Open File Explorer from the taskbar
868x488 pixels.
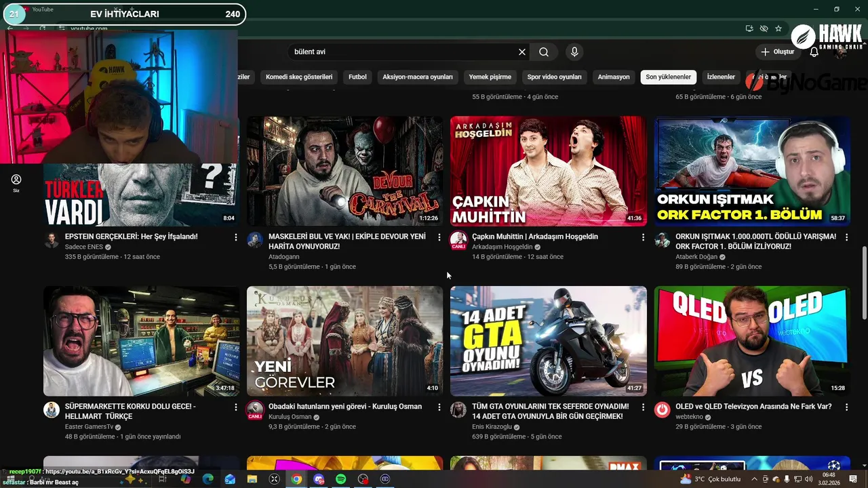[252, 479]
